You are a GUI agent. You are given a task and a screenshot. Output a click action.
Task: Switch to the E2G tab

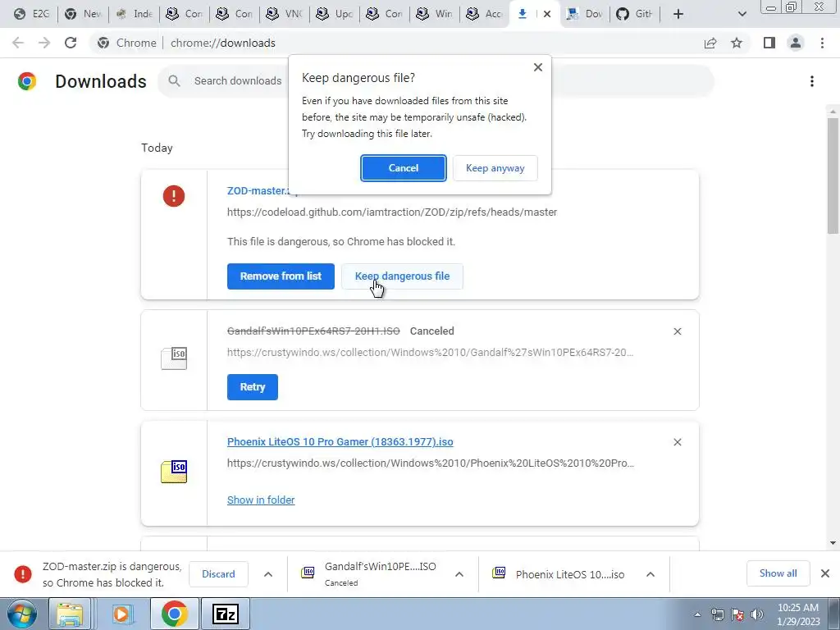(32, 14)
